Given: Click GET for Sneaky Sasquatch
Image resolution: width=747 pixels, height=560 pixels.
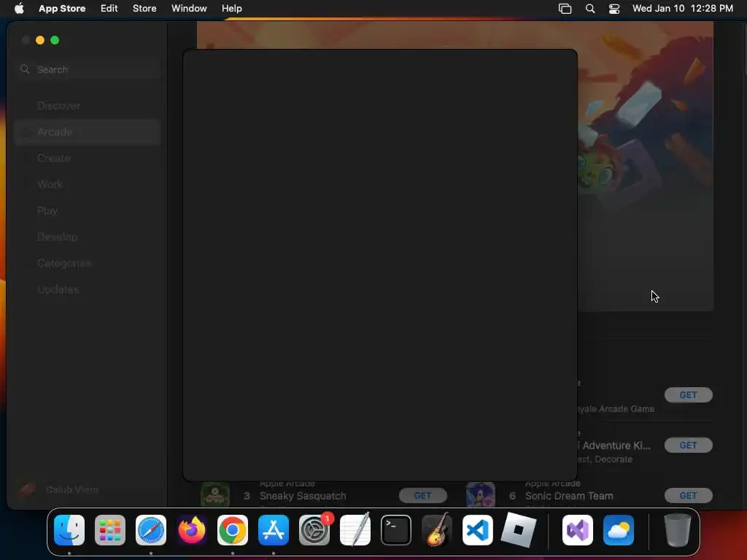Looking at the screenshot, I should 422,496.
